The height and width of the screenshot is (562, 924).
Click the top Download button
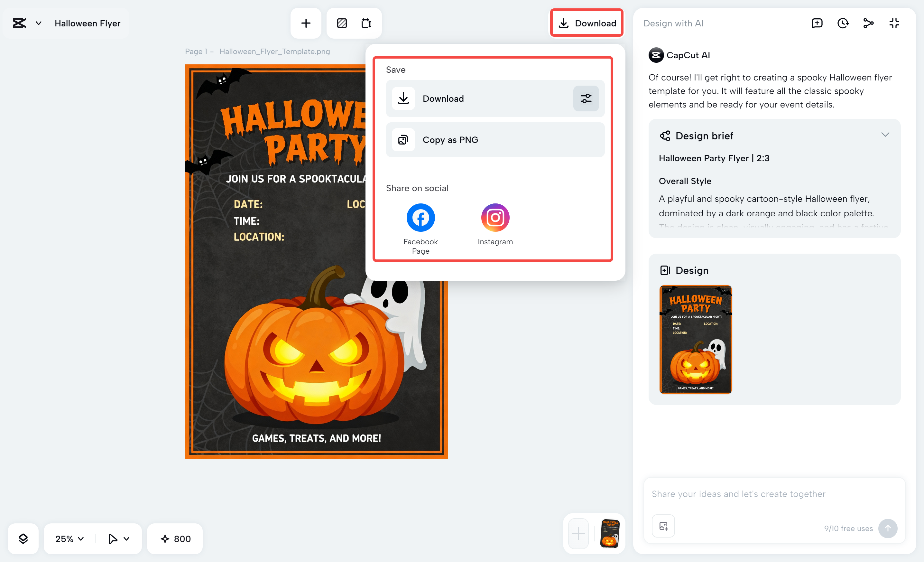point(587,23)
